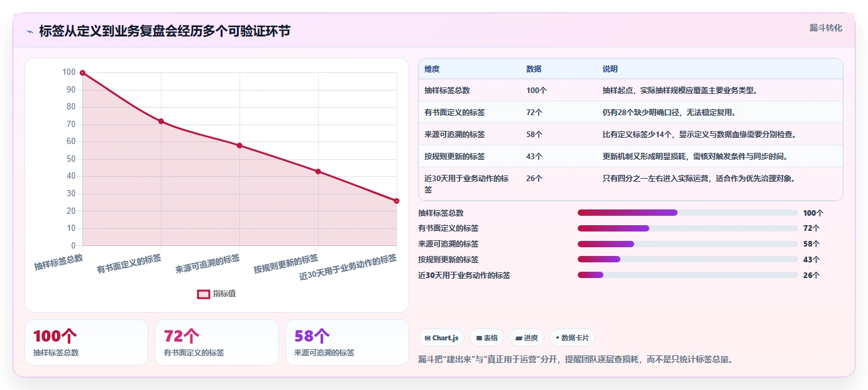868x390 pixels.
Task: Click the chart data point at 100
Action: coord(82,73)
